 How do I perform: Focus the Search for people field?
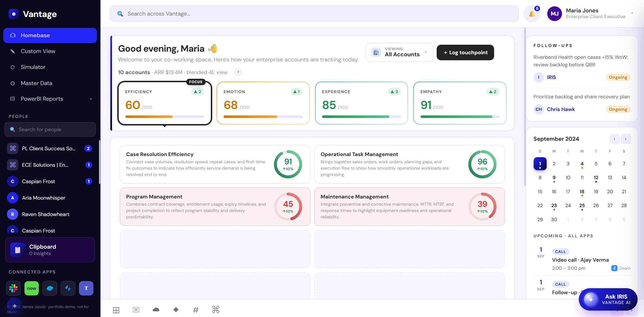tap(50, 130)
